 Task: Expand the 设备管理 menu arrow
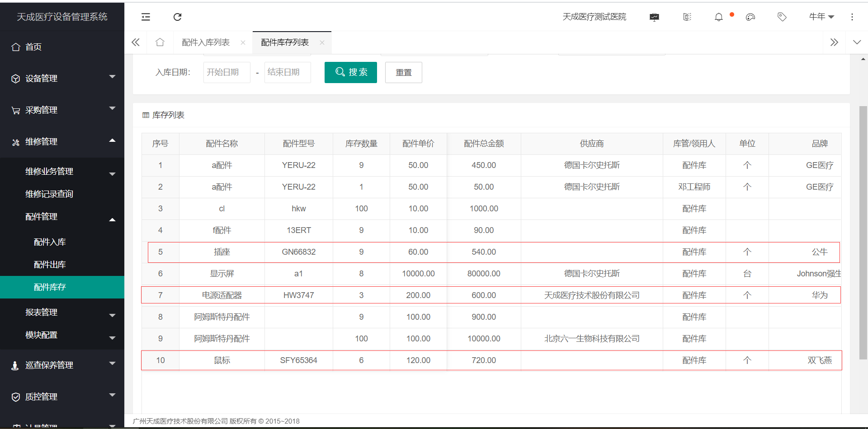click(x=113, y=77)
